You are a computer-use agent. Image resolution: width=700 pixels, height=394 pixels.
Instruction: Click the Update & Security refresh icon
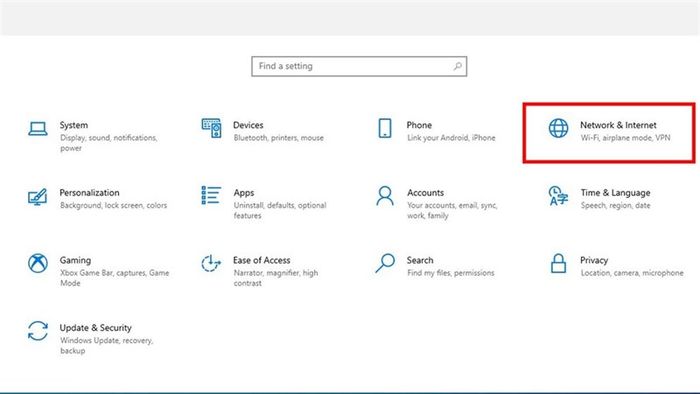38,331
